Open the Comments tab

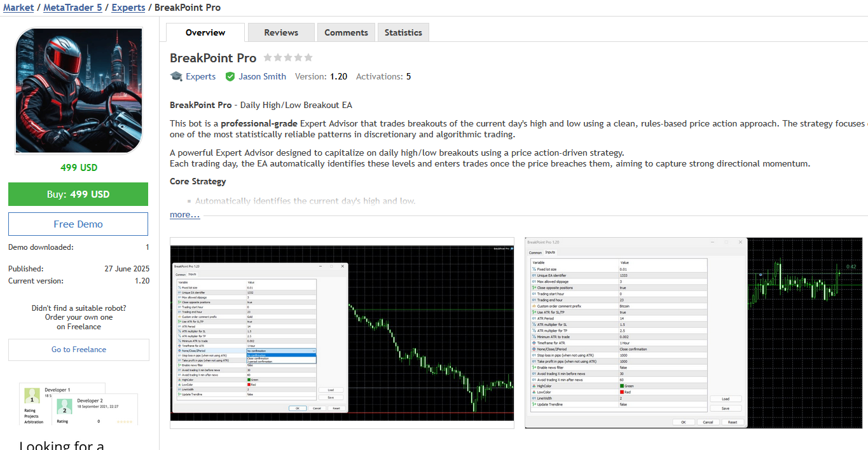pos(346,32)
